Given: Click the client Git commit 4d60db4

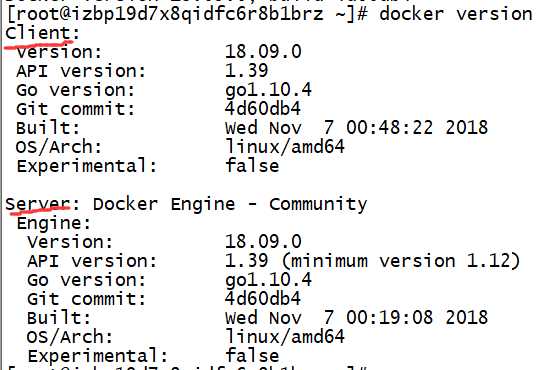Looking at the screenshot, I should (263, 109).
